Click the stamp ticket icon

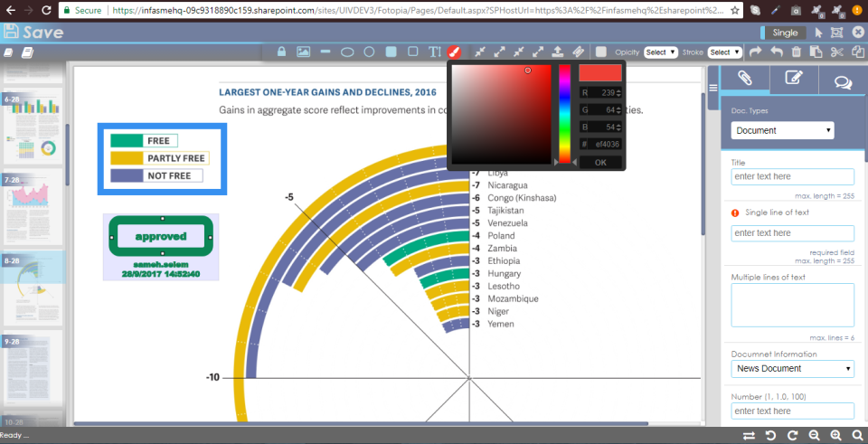pyautogui.click(x=578, y=52)
